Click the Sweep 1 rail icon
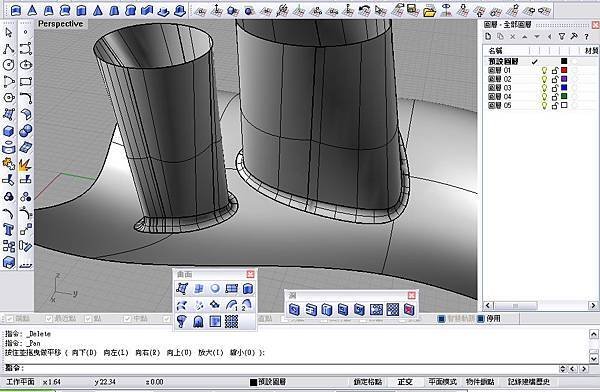 (x=231, y=305)
